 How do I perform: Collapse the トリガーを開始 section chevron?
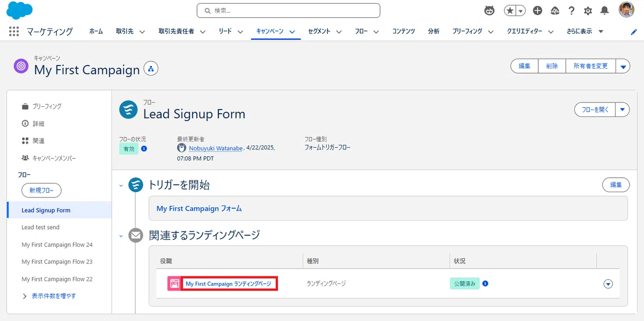121,185
